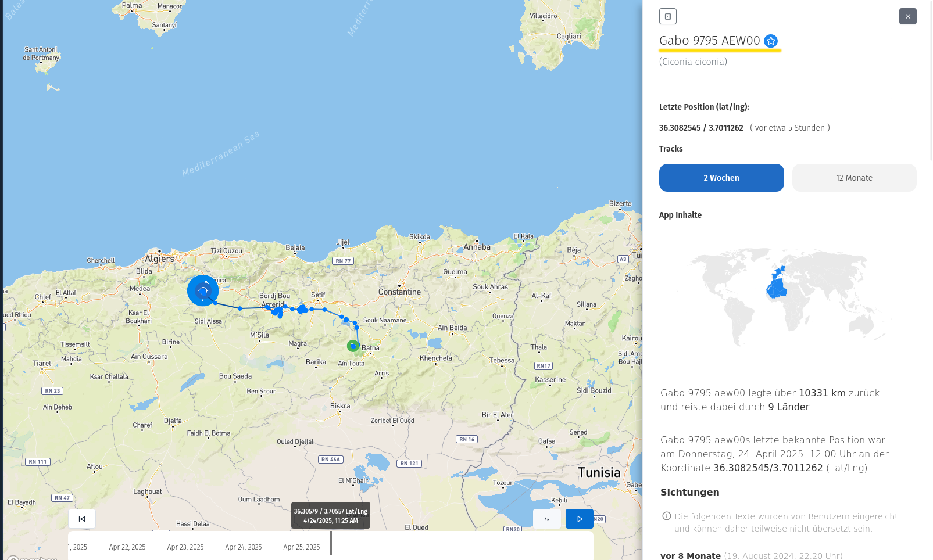Close the stork detail panel
This screenshot has width=933, height=560.
[907, 16]
